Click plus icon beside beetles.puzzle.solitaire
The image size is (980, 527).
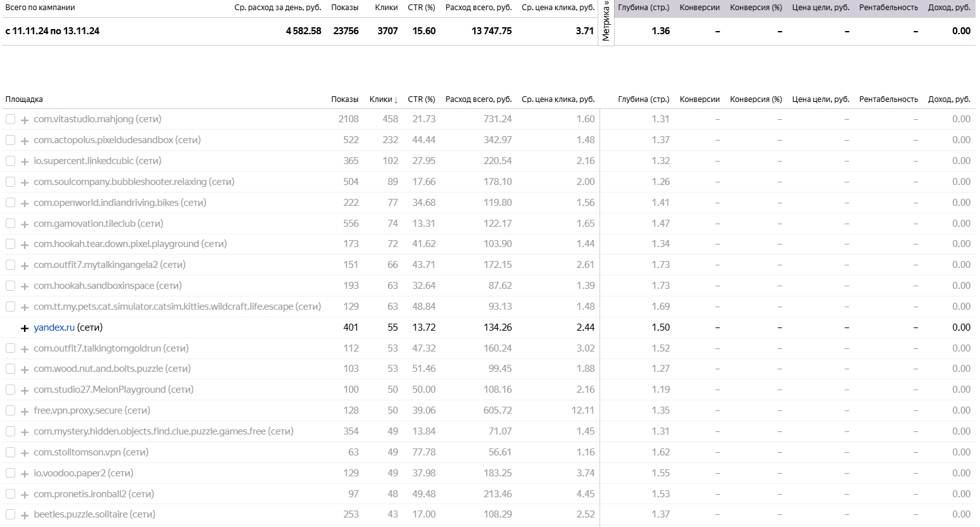coord(25,515)
